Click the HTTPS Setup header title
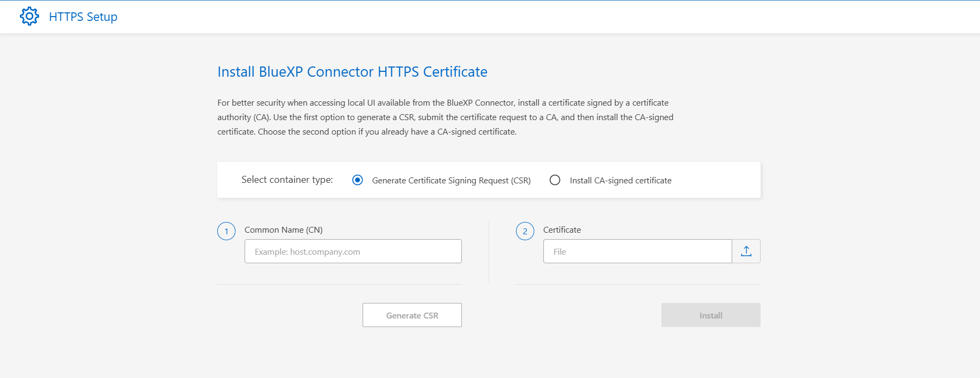This screenshot has width=980, height=378. pos(83,17)
